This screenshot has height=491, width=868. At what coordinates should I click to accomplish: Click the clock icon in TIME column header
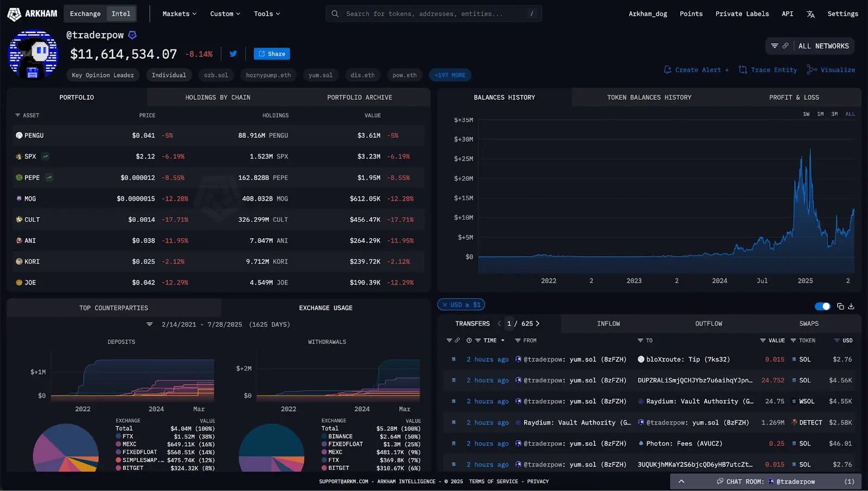point(469,340)
